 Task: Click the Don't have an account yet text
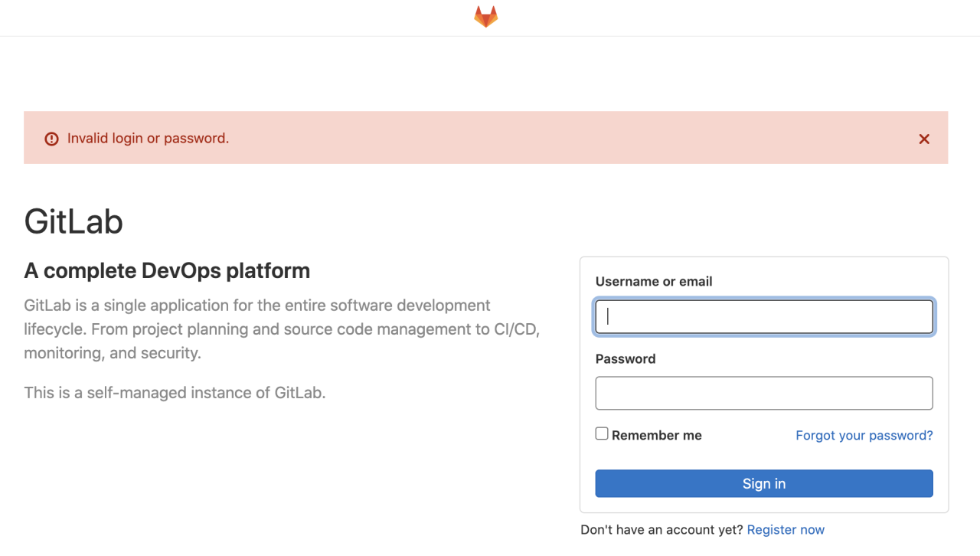pyautogui.click(x=661, y=530)
